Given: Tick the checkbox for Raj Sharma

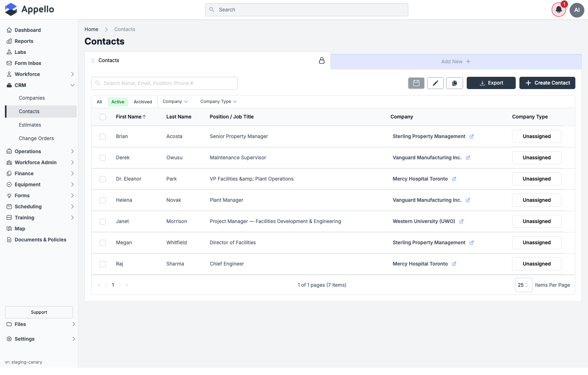Looking at the screenshot, I should coord(103,264).
